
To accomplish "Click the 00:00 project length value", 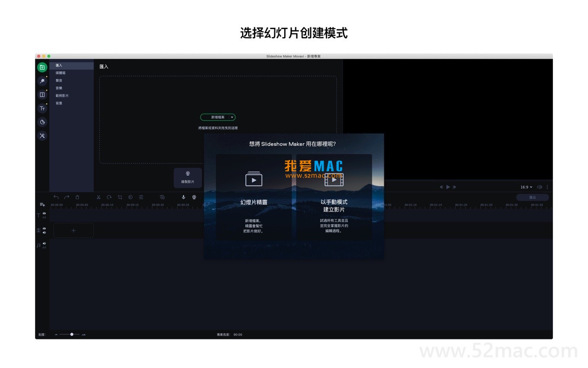I will point(238,335).
